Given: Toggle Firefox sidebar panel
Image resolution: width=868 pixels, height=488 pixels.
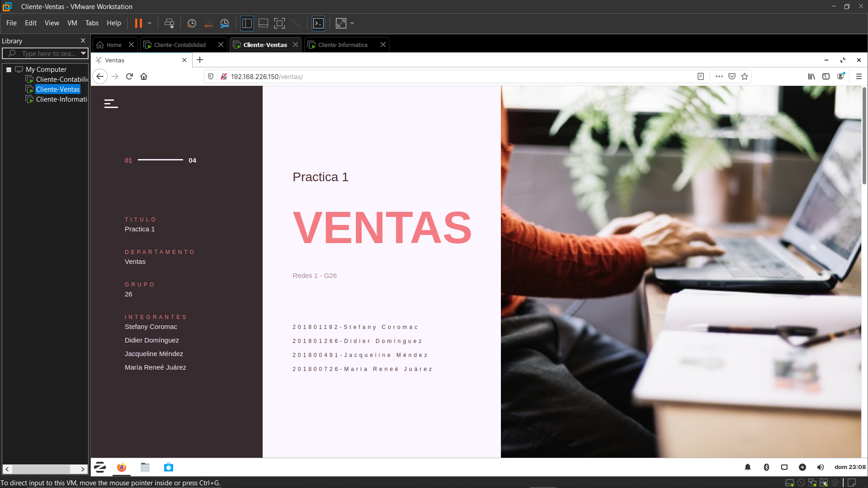Looking at the screenshot, I should click(x=826, y=76).
